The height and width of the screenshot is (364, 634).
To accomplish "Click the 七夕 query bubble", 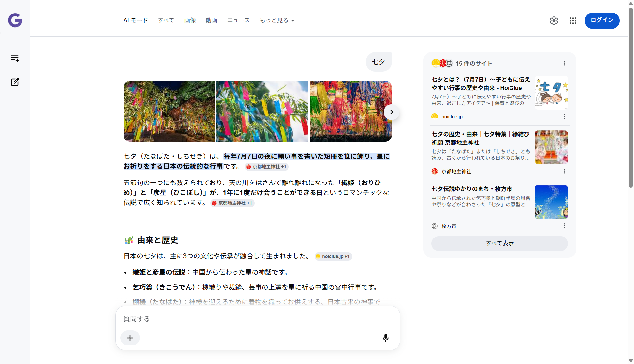I will click(378, 62).
